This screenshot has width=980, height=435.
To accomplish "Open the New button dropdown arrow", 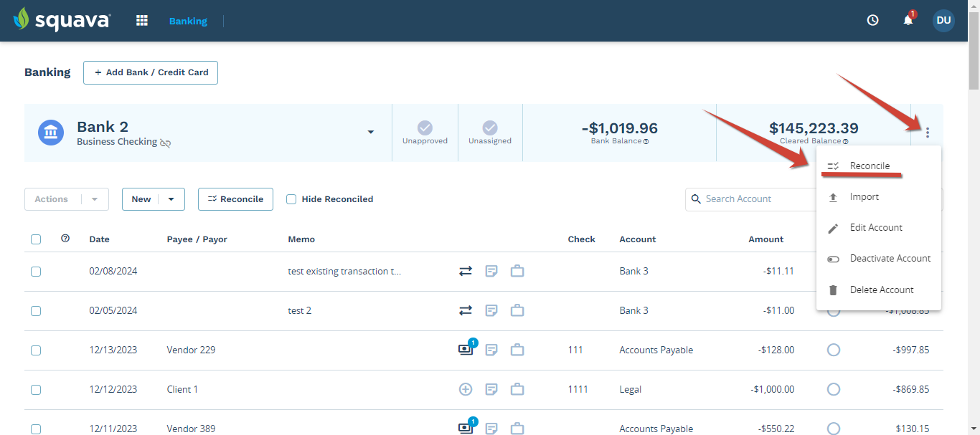I will click(x=170, y=199).
